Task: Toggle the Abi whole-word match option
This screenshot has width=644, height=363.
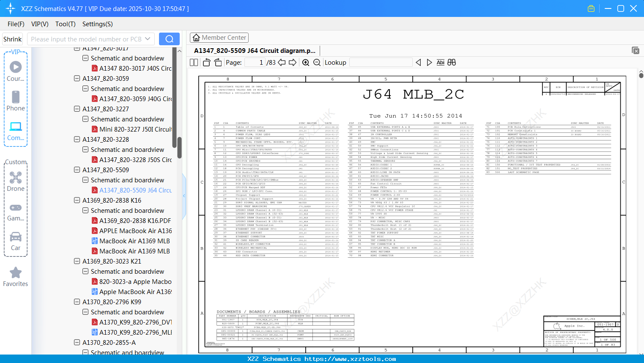Action: [441, 63]
